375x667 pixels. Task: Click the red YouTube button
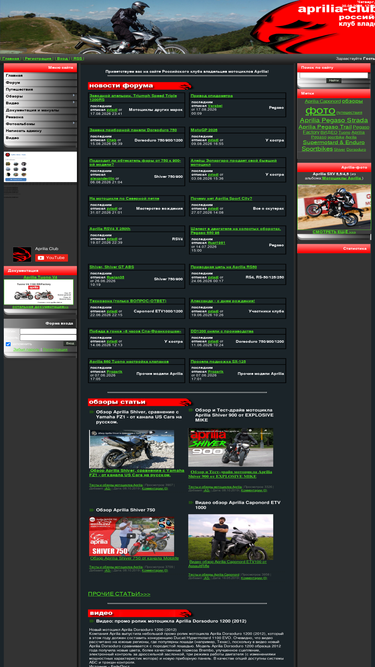pos(51,258)
